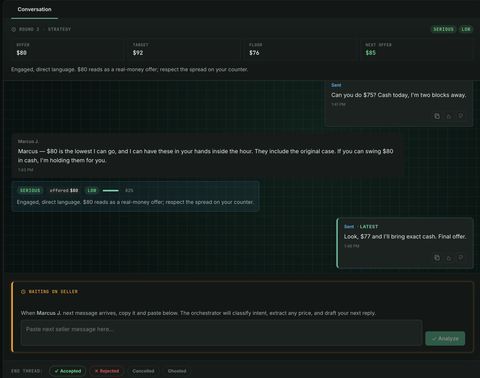
Task: Click the Analyze button
Action: [445, 338]
